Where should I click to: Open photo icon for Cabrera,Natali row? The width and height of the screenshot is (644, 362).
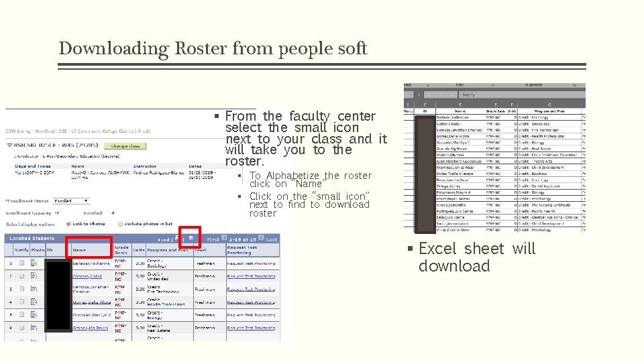34,276
